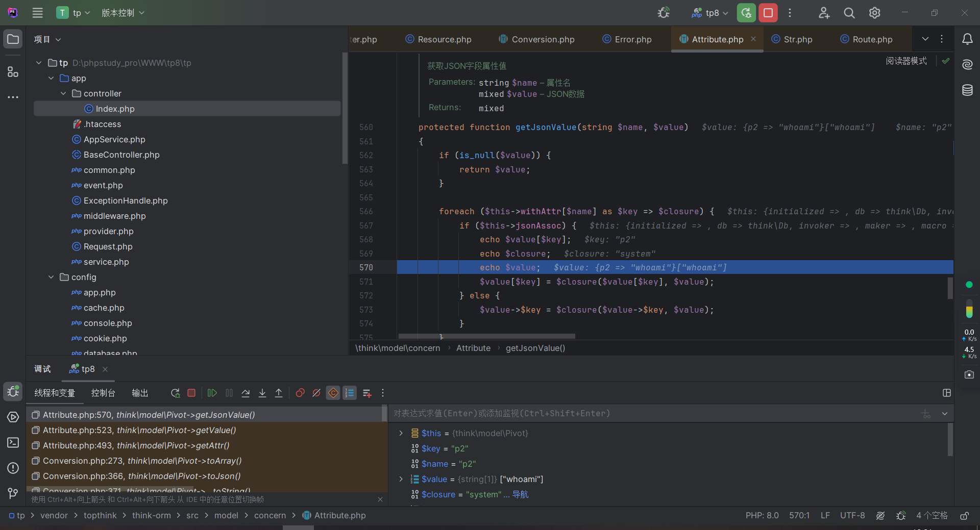This screenshot has height=530, width=980.
Task: Toggle the listen for debug connections icon
Action: pos(664,13)
